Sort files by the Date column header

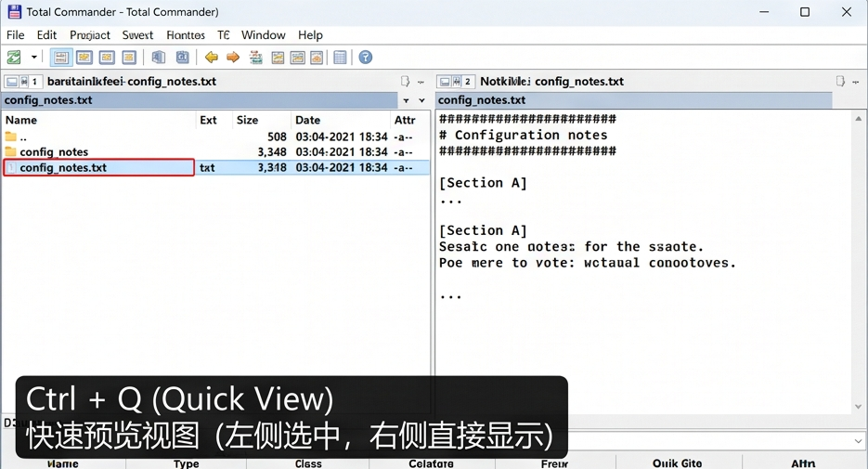click(x=341, y=120)
